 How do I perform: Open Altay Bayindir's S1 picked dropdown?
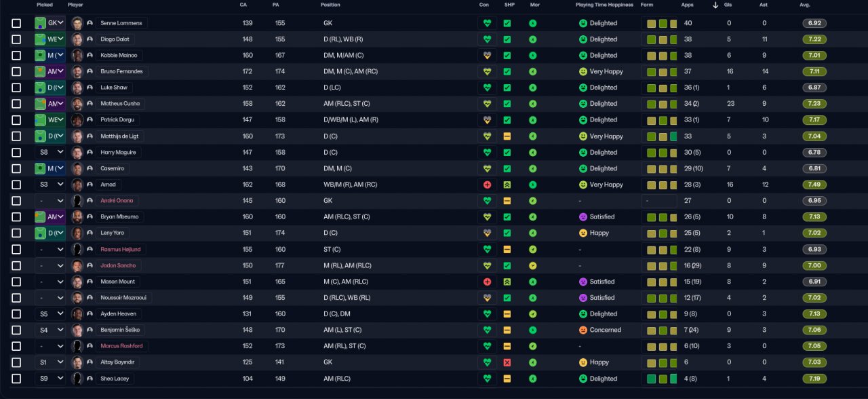pos(50,362)
